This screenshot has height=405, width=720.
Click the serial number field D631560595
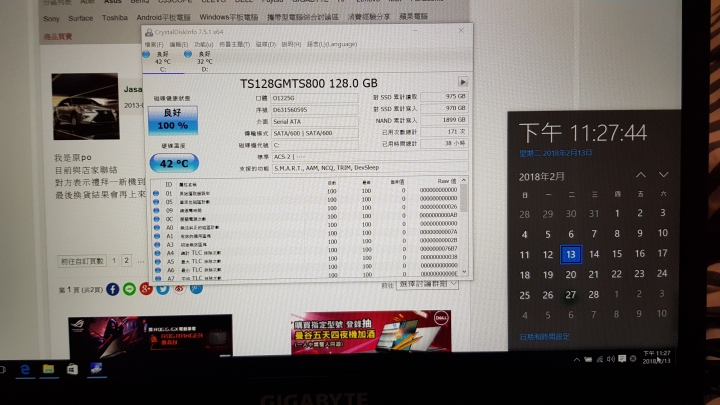point(315,110)
